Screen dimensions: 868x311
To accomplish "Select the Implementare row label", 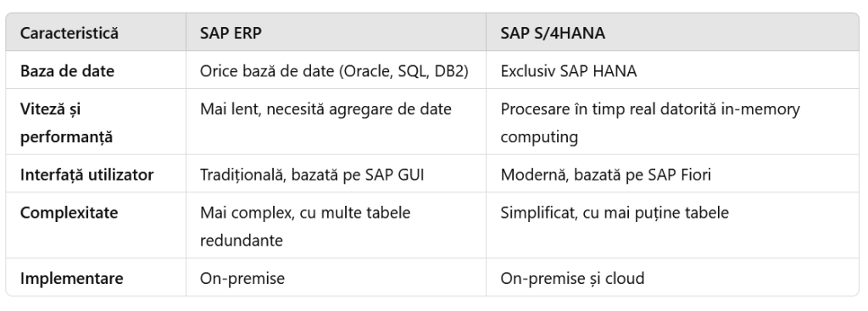I will tap(72, 278).
